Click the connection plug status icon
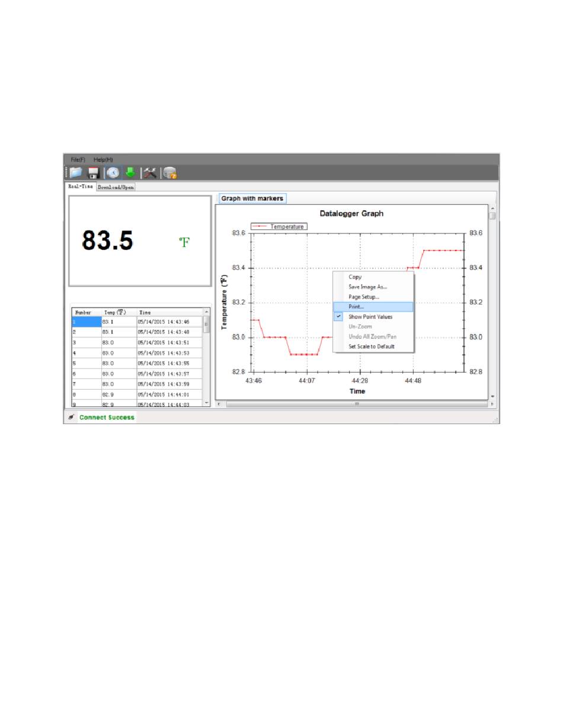This screenshot has width=563, height=728. [x=71, y=417]
